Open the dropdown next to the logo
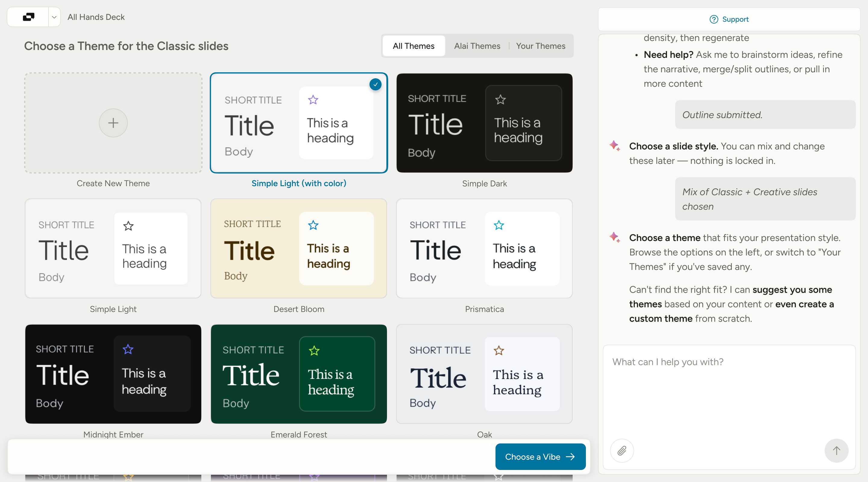868x482 pixels. (x=54, y=17)
